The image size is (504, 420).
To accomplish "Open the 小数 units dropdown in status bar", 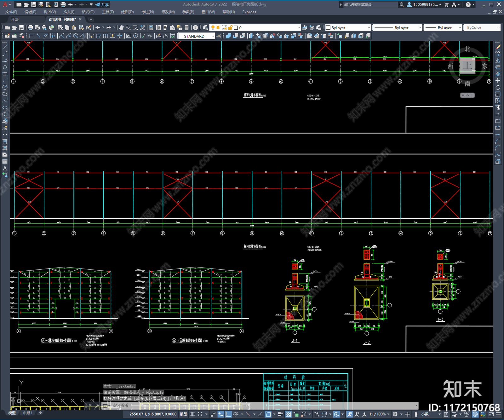I will 427,414.
